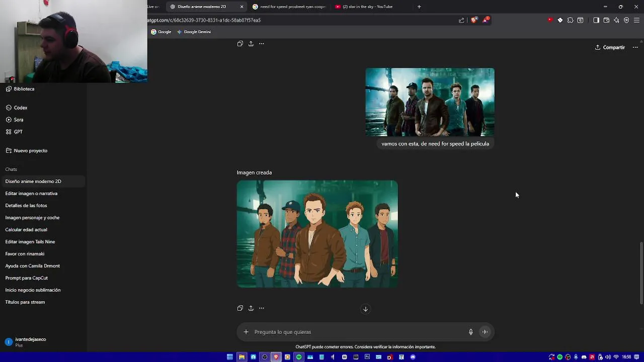Viewport: 644px width, 362px height.
Task: Open the Brave VPN shield icon
Action: [626, 20]
